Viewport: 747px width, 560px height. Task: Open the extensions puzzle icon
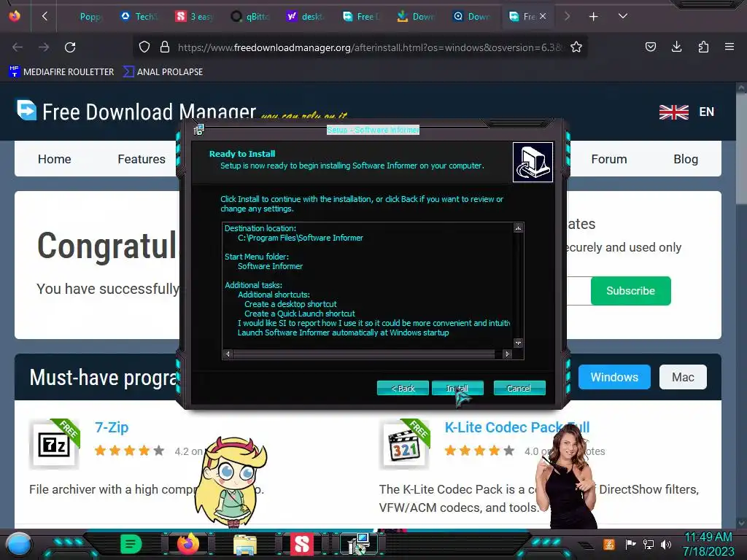pyautogui.click(x=703, y=47)
